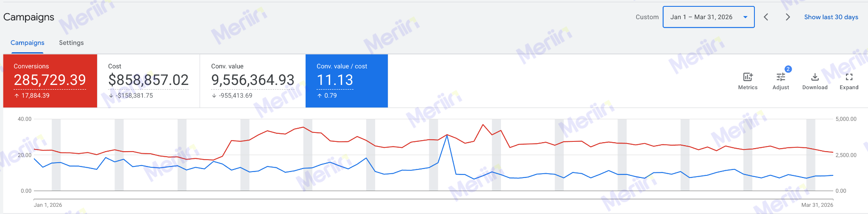
Task: Go to the next date range
Action: 787,17
